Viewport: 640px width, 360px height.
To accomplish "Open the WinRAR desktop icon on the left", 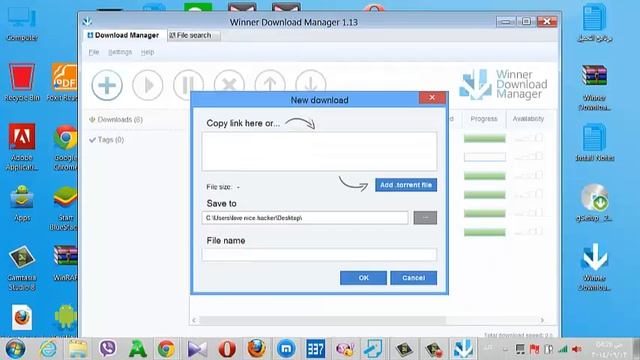I will click(65, 263).
